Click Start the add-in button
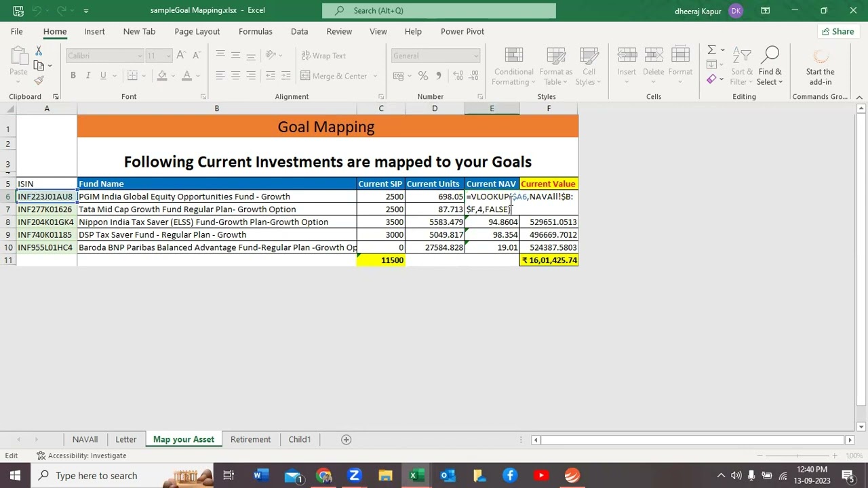The image size is (868, 488). (820, 66)
